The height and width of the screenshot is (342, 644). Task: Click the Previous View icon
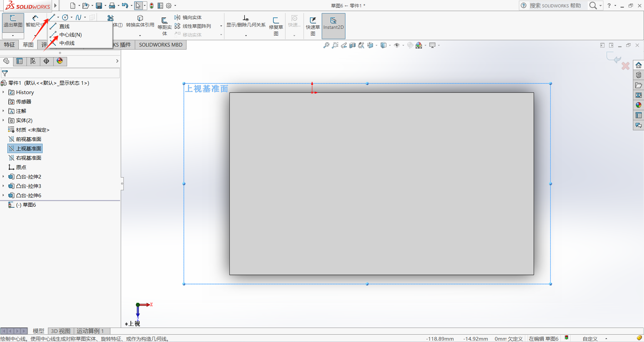click(x=344, y=45)
